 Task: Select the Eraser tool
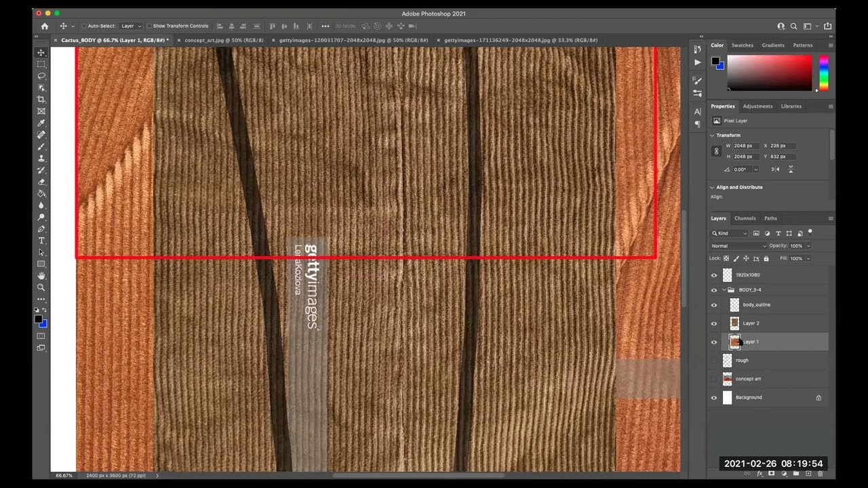[x=41, y=182]
